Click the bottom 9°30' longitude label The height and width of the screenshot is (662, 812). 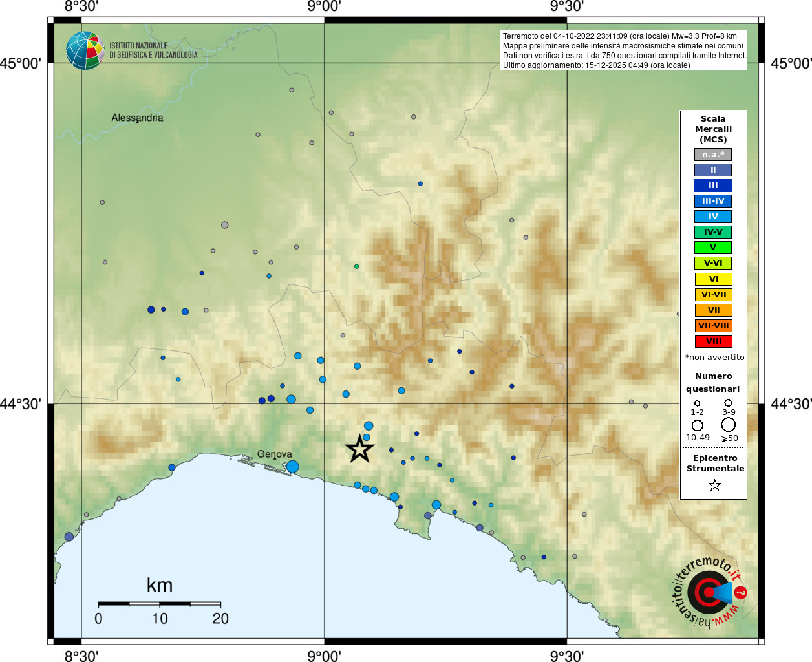[x=567, y=656]
